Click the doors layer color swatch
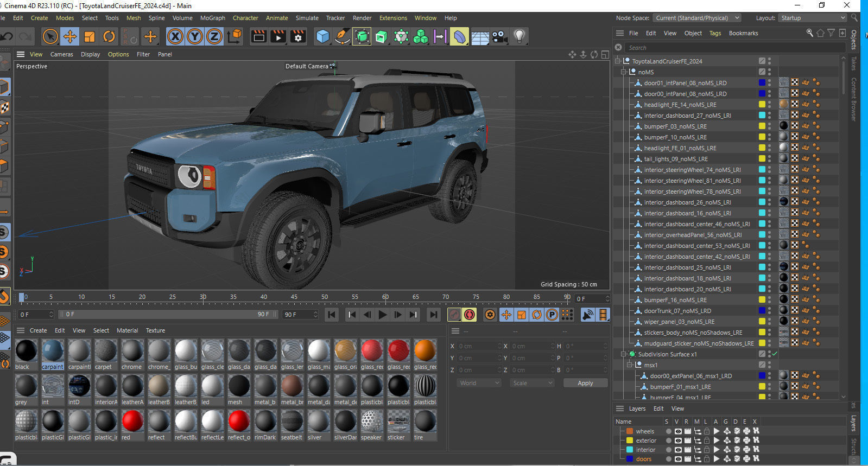 (630, 459)
